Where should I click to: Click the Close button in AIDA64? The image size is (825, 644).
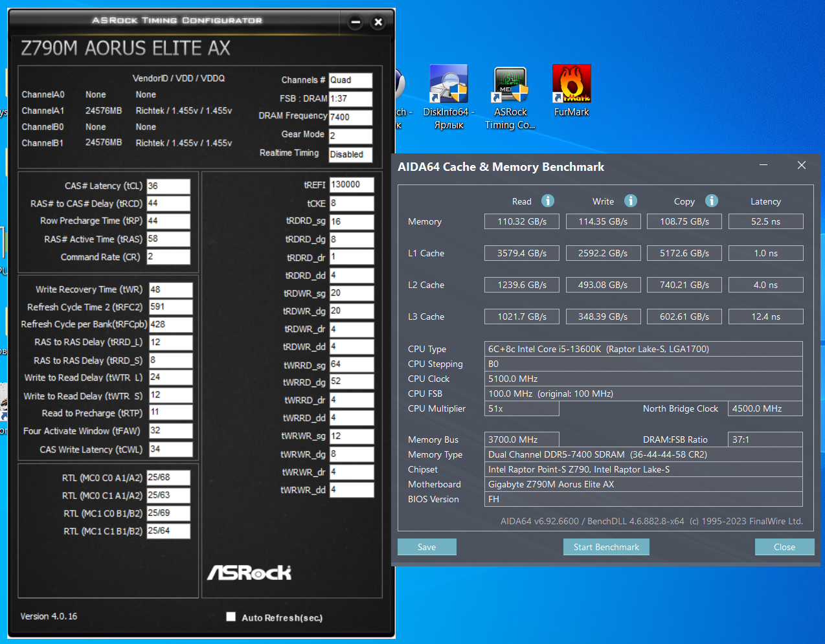[x=784, y=547]
